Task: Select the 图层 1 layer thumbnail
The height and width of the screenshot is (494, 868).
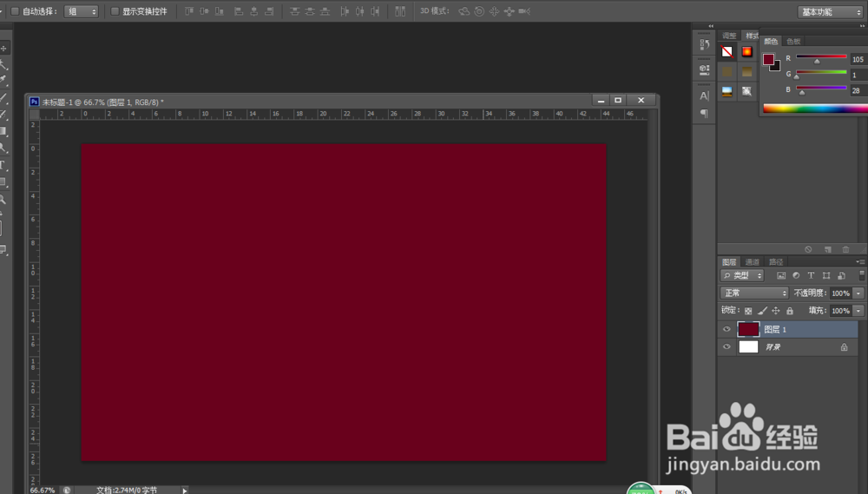Action: (x=748, y=329)
